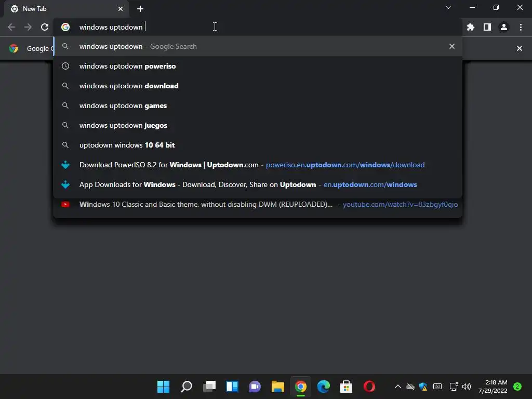Open Widgets on the taskbar
Image resolution: width=532 pixels, height=399 pixels.
(x=232, y=387)
